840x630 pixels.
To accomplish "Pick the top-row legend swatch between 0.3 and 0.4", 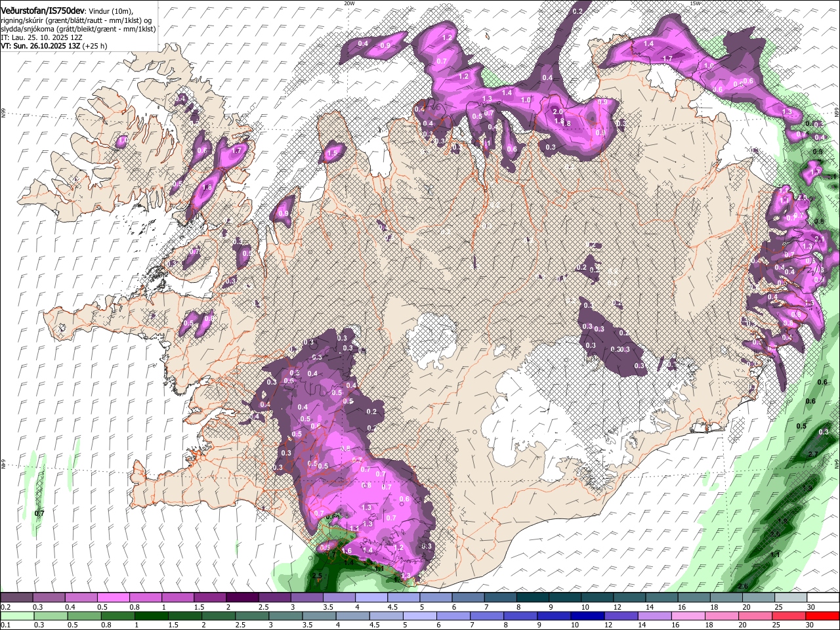I will 49,598.
